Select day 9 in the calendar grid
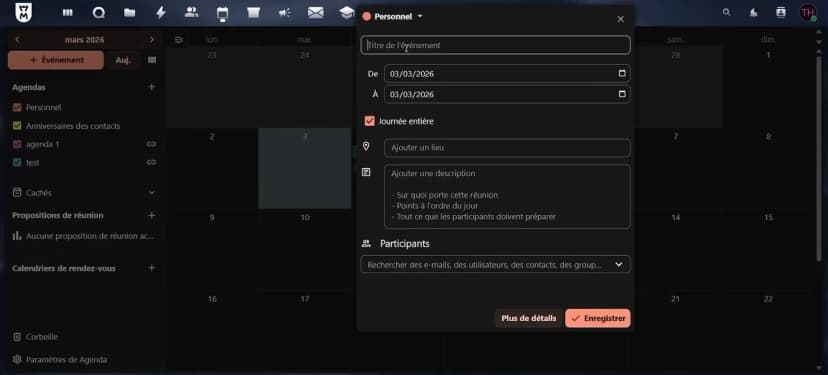Image resolution: width=828 pixels, height=375 pixels. tap(212, 218)
